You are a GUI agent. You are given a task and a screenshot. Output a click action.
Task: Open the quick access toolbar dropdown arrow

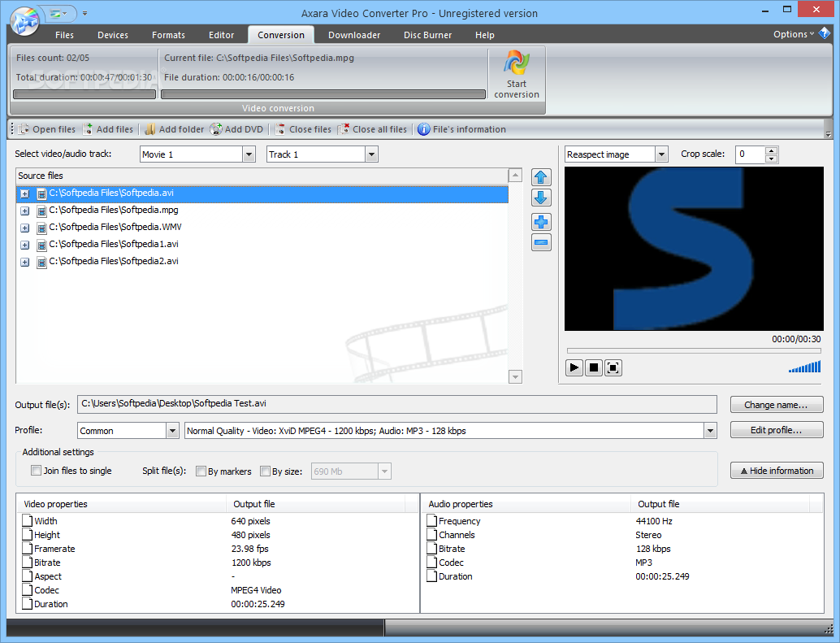84,13
